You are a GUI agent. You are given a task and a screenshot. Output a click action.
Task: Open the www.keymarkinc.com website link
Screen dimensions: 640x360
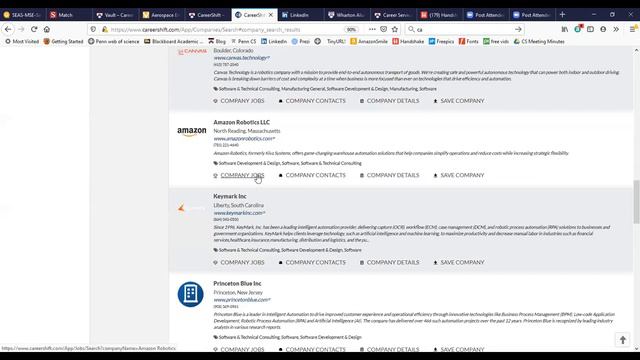pos(239,213)
